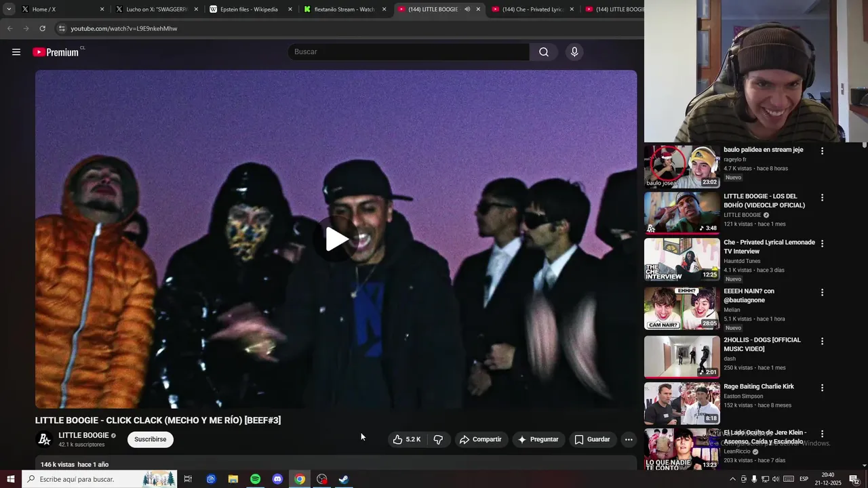Open Chrome tab search dropdown arrow
The height and width of the screenshot is (488, 868).
pyautogui.click(x=9, y=9)
